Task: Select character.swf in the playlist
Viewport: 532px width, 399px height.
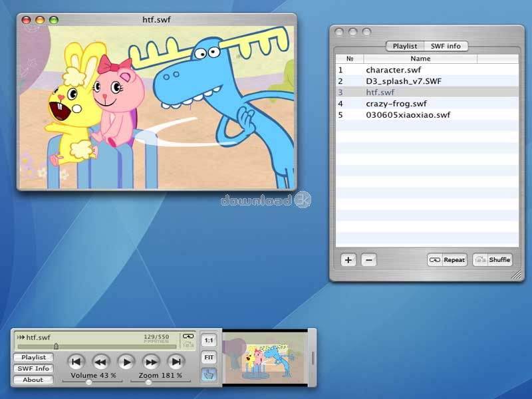Action: coord(427,70)
